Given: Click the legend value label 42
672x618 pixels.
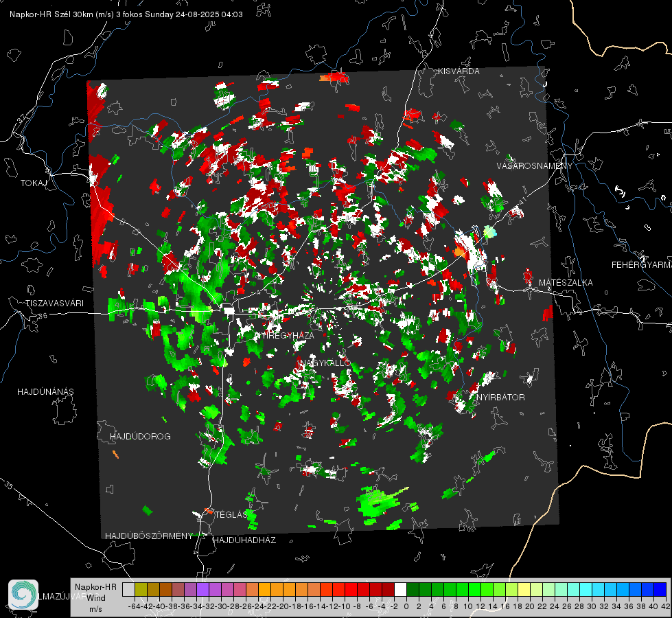Looking at the screenshot, I should pyautogui.click(x=665, y=606).
